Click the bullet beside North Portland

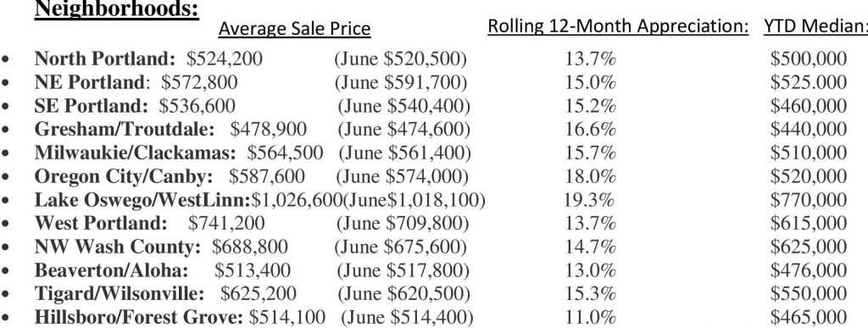(x=6, y=58)
